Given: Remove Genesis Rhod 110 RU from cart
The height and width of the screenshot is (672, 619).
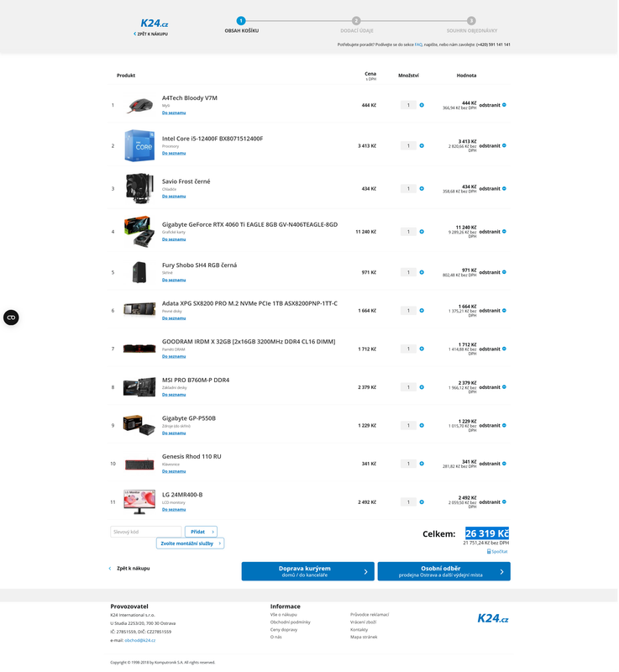Looking at the screenshot, I should click(x=494, y=465).
